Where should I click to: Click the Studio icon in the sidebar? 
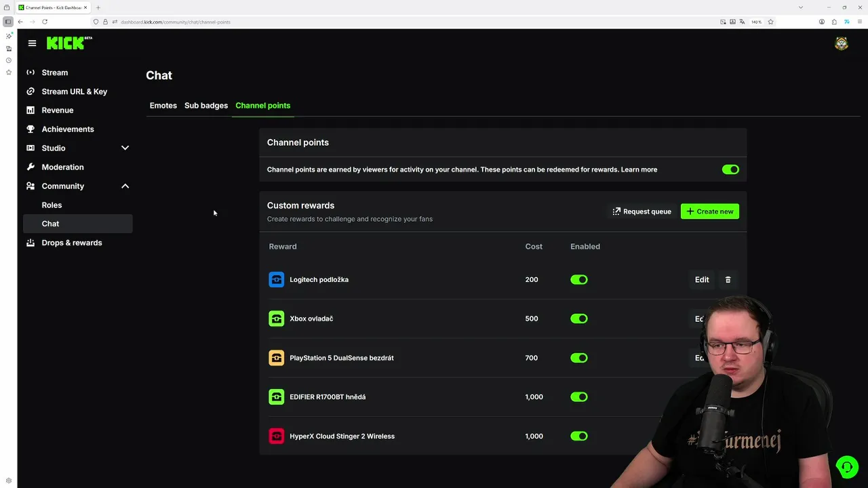tap(31, 148)
